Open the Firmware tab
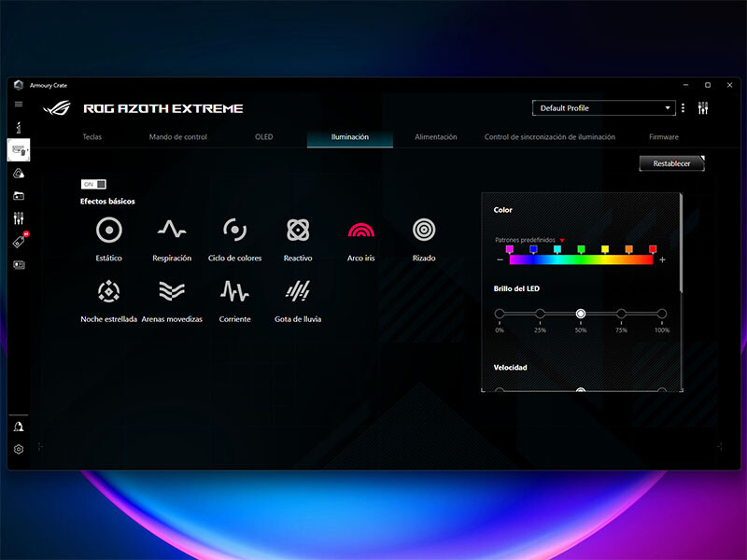 coord(664,137)
